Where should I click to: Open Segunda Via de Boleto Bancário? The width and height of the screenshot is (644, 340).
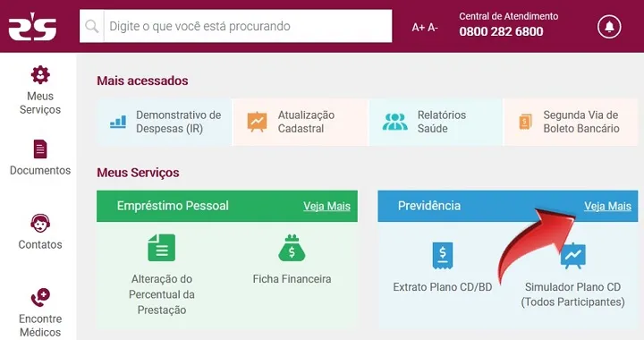pos(571,122)
